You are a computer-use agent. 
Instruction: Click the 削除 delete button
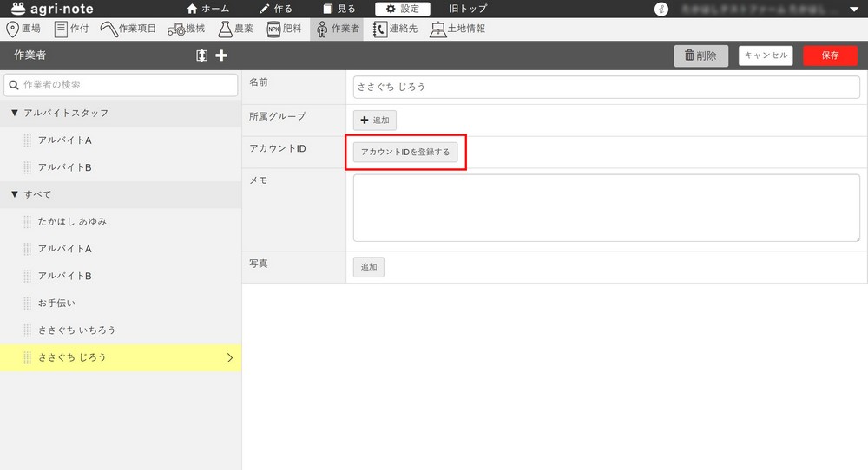tap(700, 55)
